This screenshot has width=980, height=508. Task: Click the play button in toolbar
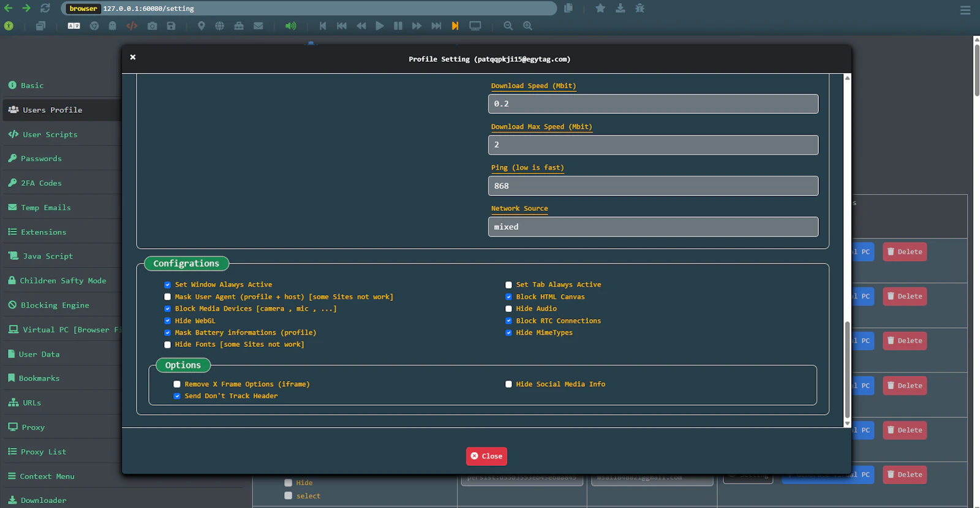tap(380, 26)
